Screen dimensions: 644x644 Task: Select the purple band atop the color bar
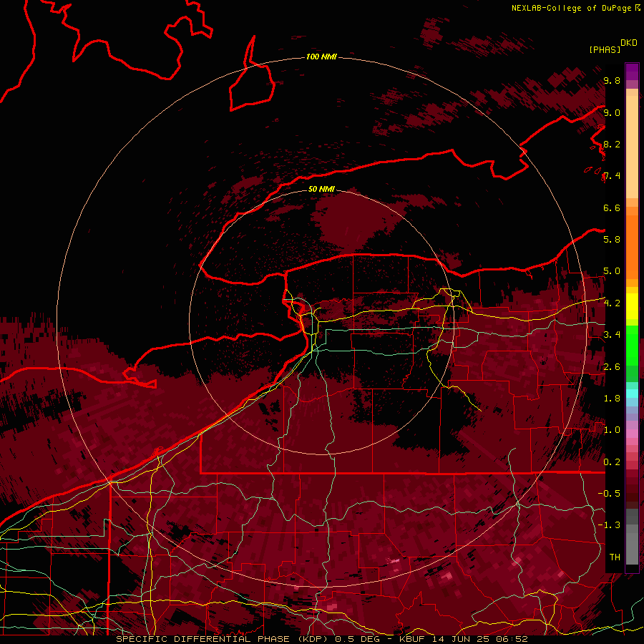tap(632, 72)
